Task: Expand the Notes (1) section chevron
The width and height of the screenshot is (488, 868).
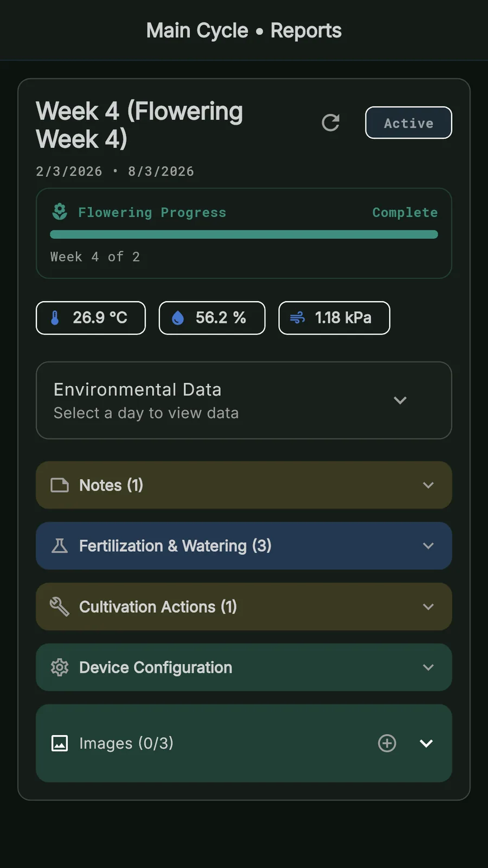Action: point(428,485)
